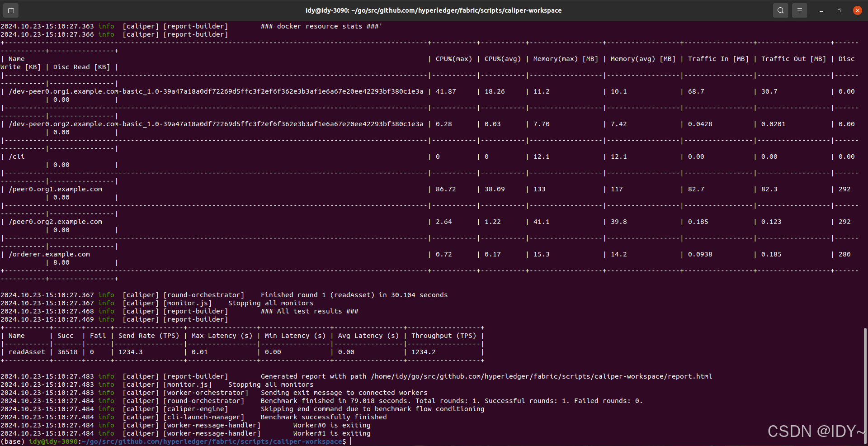Click the /peer0.org1.example.com container name
Viewport: 868px width, 446px height.
tap(55, 189)
